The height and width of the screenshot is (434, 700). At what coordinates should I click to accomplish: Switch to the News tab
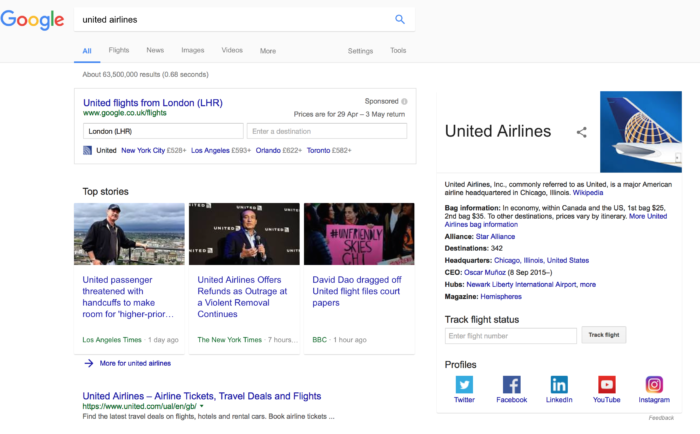[155, 50]
